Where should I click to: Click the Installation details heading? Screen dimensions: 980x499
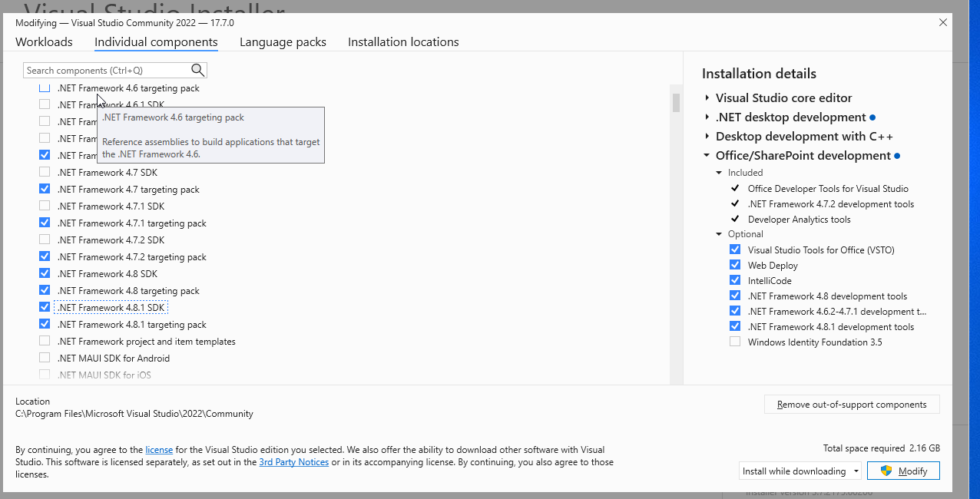pos(759,74)
